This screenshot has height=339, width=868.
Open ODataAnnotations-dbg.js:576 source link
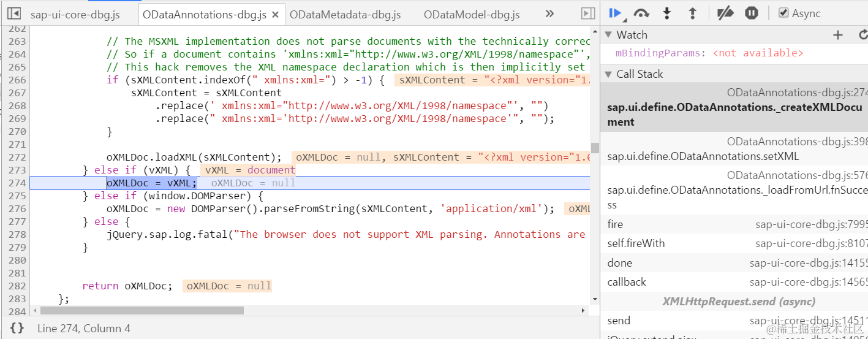tap(797, 175)
